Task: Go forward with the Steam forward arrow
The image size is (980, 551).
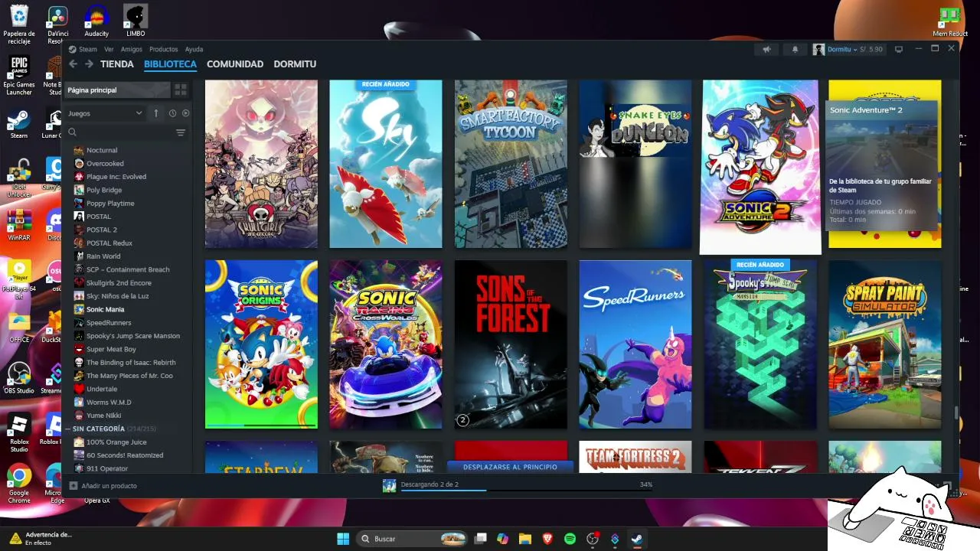Action: tap(89, 64)
